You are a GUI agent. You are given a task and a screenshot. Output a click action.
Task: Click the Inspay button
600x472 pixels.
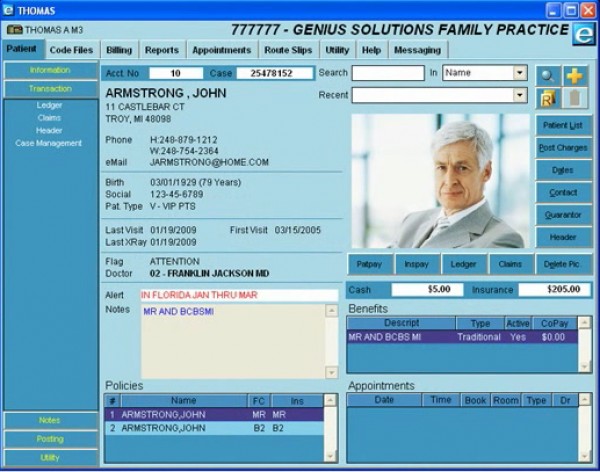click(416, 264)
